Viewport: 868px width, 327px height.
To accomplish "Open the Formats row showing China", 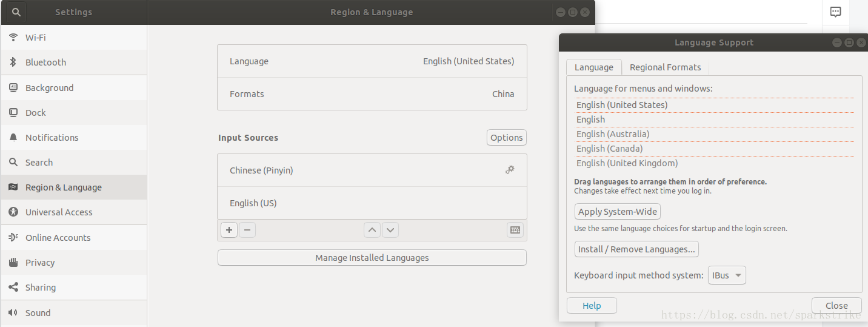I will coord(372,94).
